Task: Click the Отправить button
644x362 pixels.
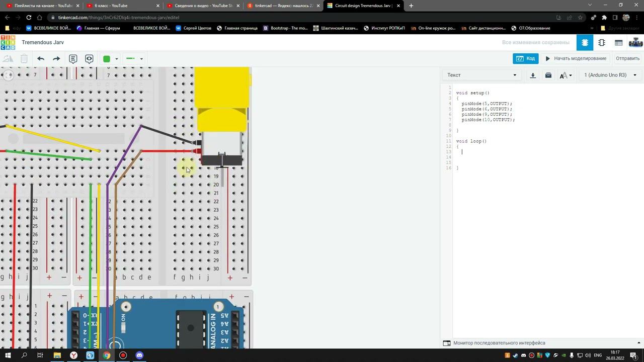Action: (627, 59)
